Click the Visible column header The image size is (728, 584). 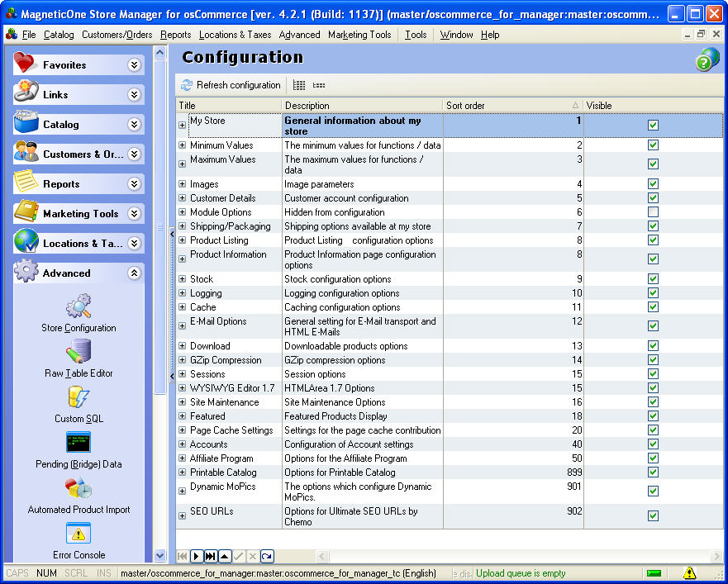click(x=654, y=106)
